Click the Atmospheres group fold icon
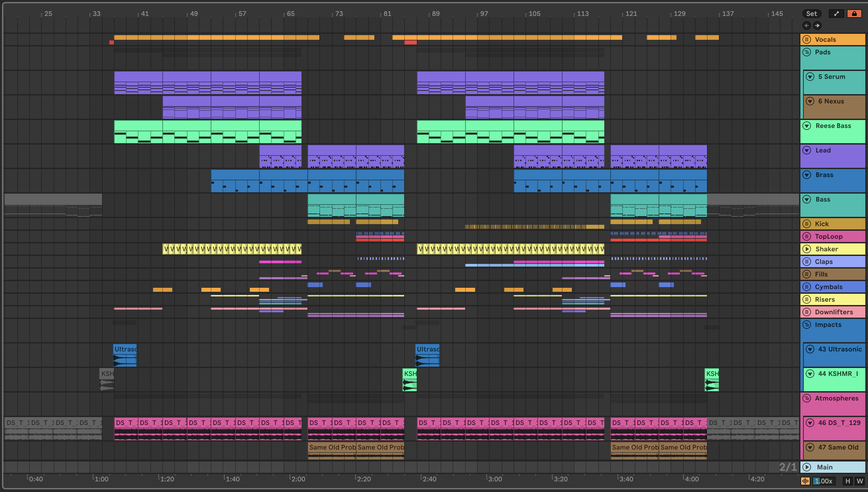Screen dimensions: 868x492 [807, 398]
